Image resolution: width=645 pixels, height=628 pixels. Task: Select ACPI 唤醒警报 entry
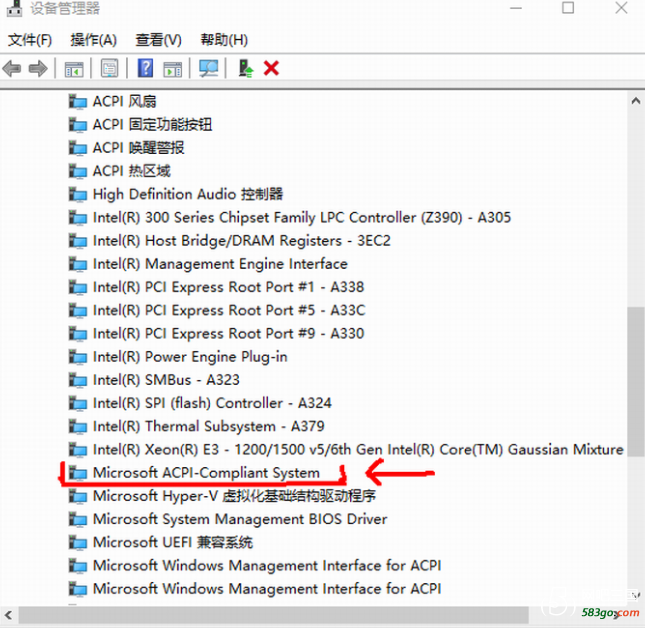pos(138,148)
